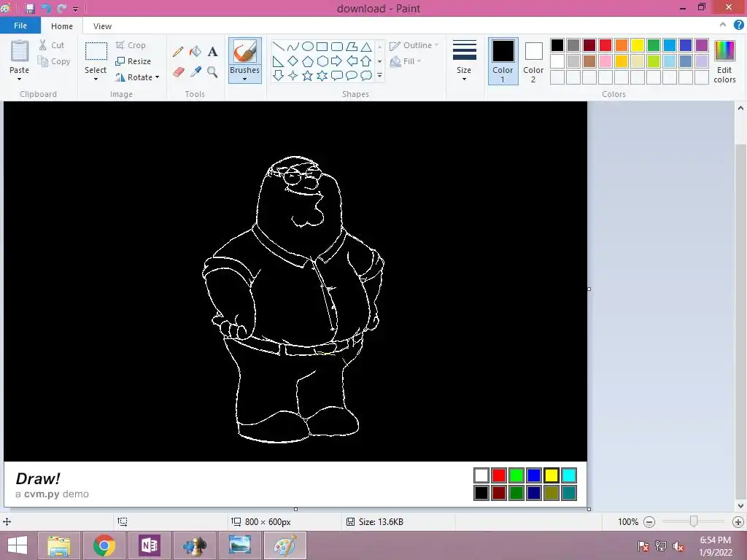Switch to the View tab

coord(102,26)
